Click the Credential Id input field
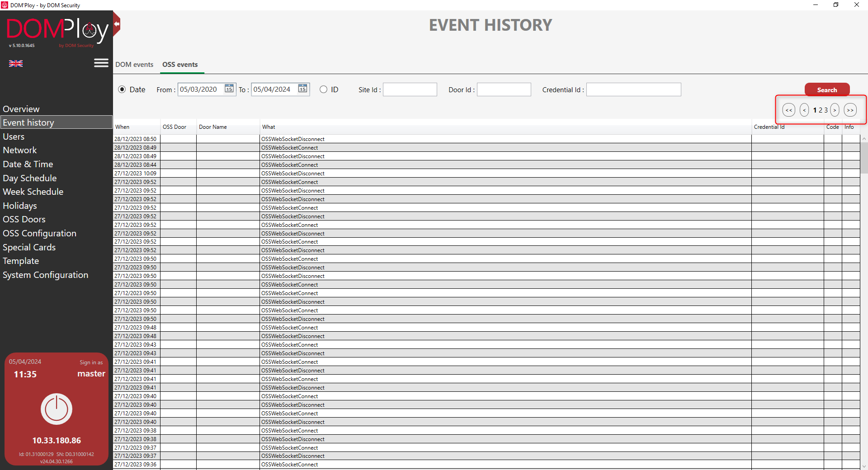 tap(634, 89)
